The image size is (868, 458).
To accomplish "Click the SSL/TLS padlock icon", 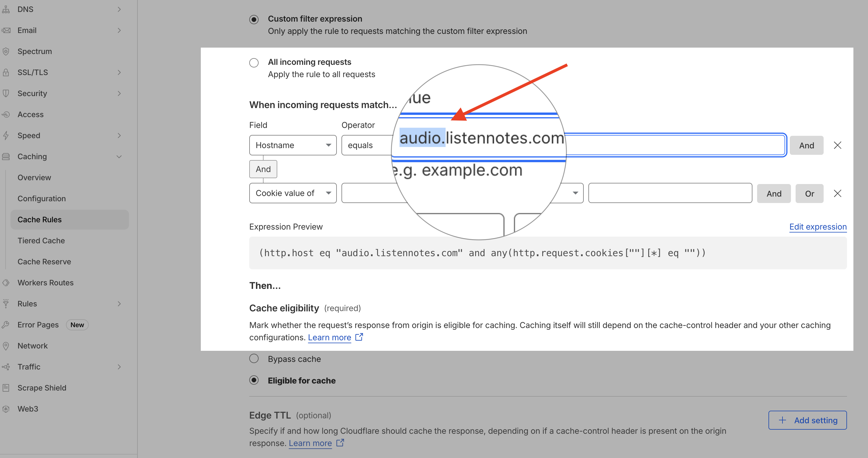I will (6, 72).
